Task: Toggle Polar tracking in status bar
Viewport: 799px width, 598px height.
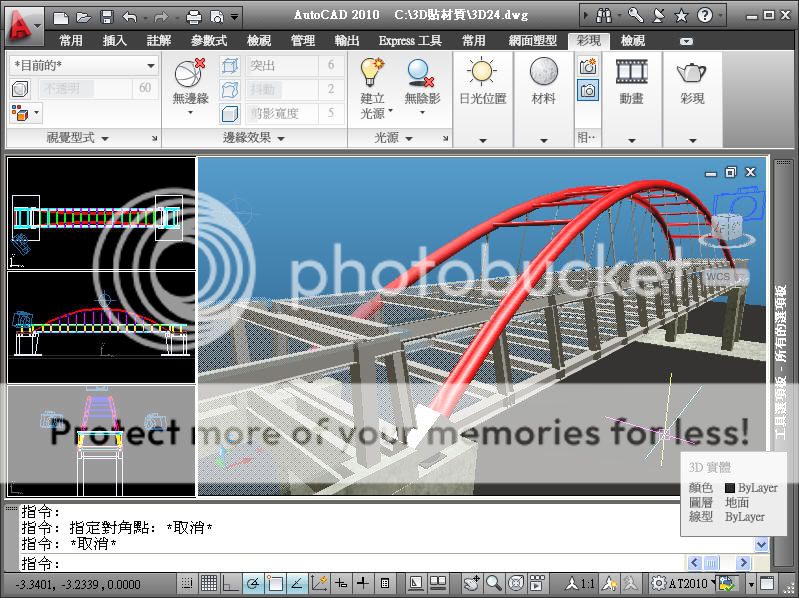Action: 253,583
